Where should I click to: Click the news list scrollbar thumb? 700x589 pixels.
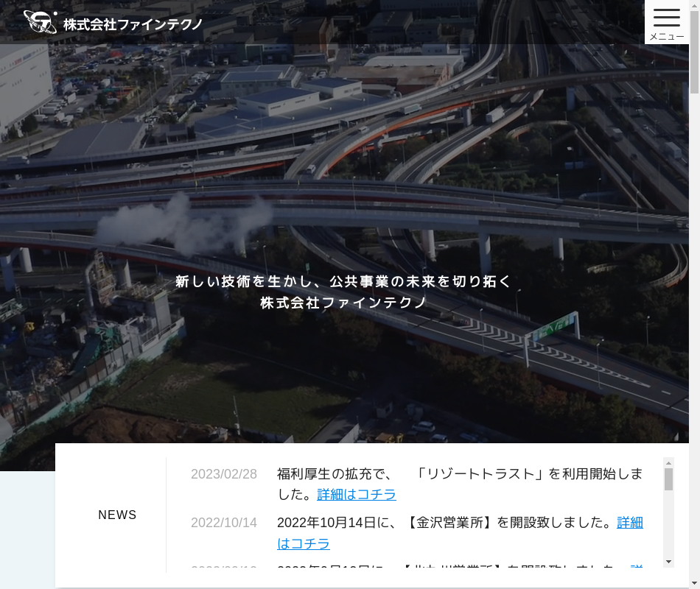(x=669, y=479)
